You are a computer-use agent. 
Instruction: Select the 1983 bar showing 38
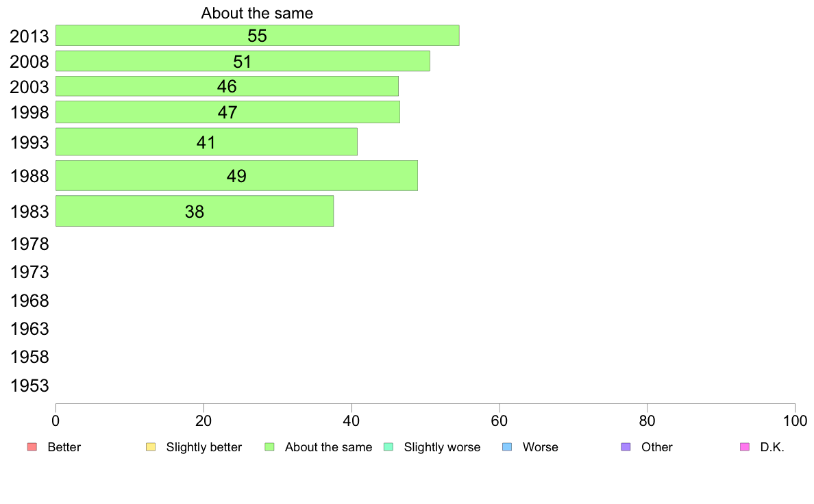(195, 211)
